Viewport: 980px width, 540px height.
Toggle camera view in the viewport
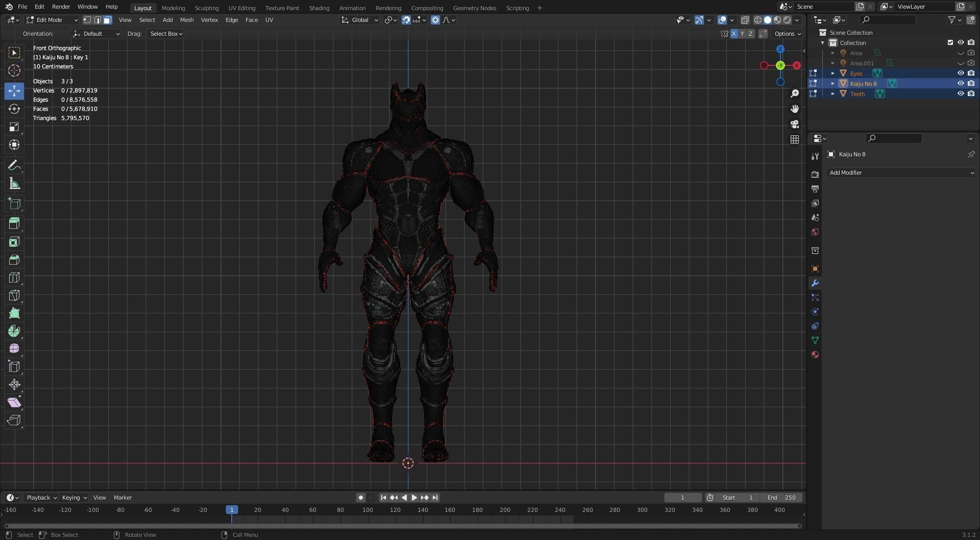pyautogui.click(x=794, y=124)
